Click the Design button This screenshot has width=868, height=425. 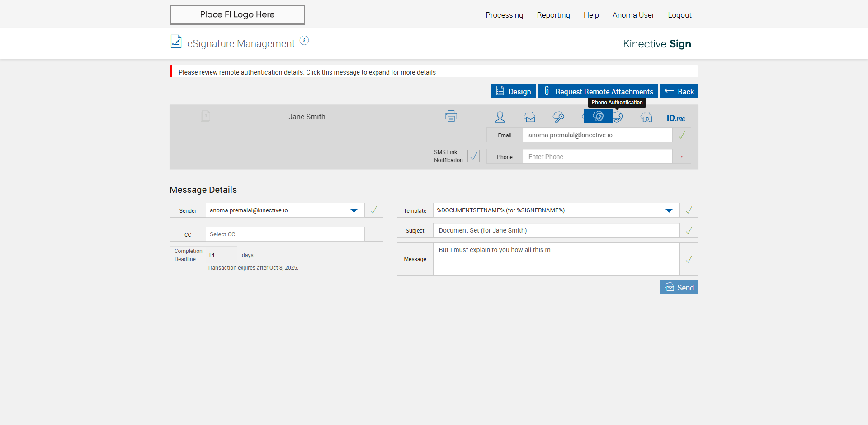[x=513, y=91]
